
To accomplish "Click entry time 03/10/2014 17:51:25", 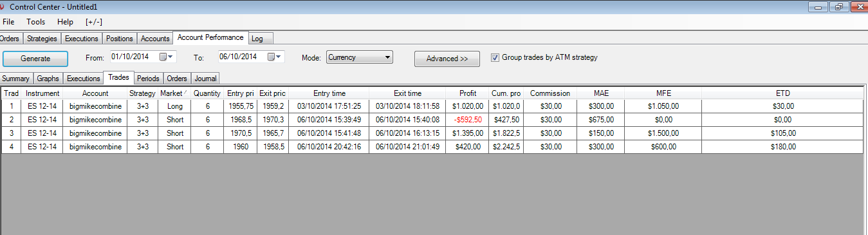I will 329,106.
